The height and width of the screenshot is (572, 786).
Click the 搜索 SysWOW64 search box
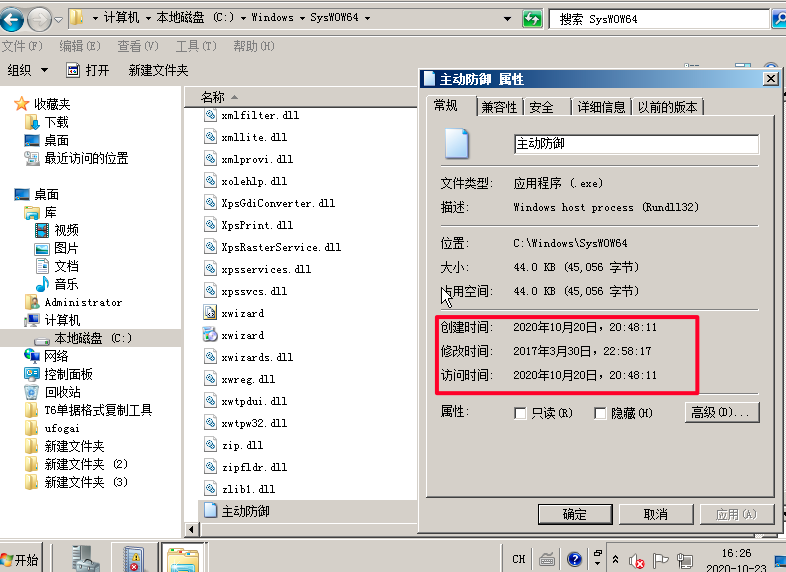click(659, 19)
